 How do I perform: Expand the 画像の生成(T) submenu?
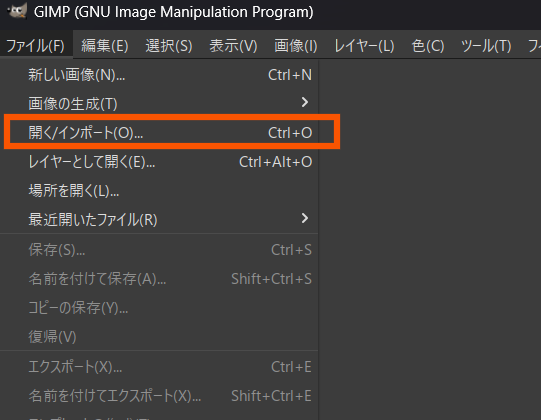point(159,104)
